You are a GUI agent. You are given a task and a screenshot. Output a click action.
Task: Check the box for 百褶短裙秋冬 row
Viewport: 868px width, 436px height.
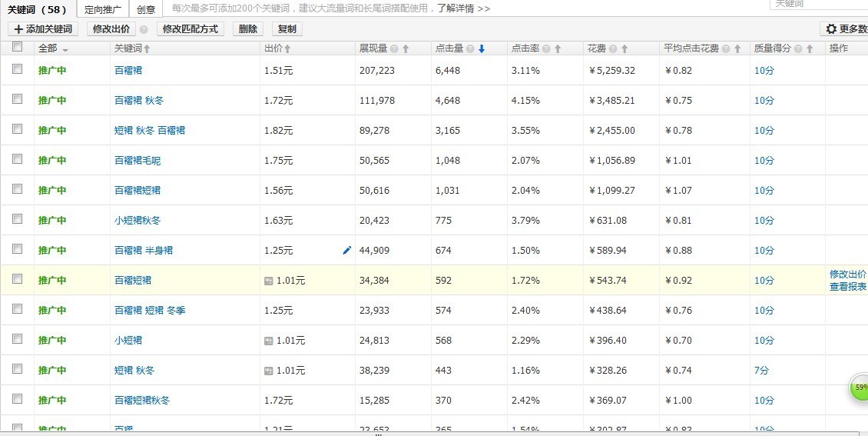tap(17, 398)
